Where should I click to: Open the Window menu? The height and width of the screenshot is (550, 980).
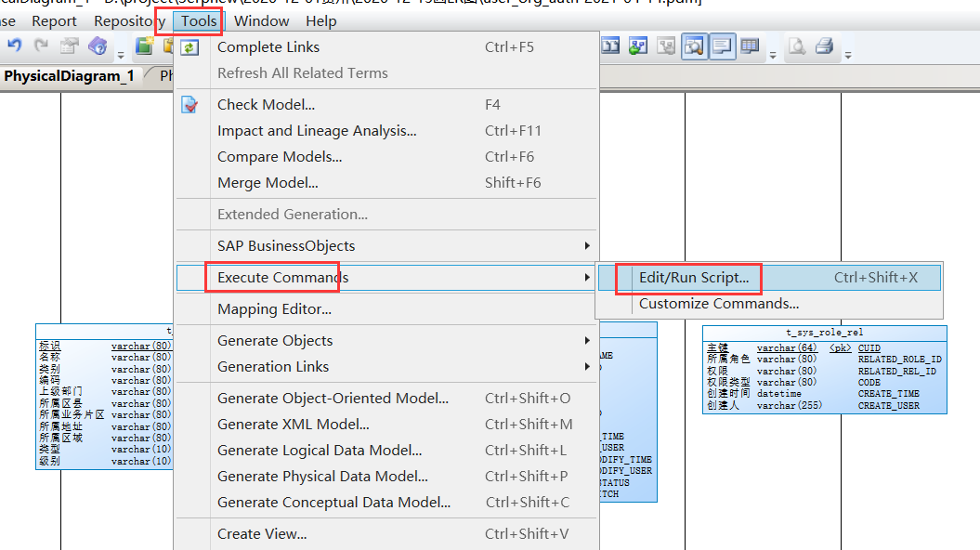261,20
